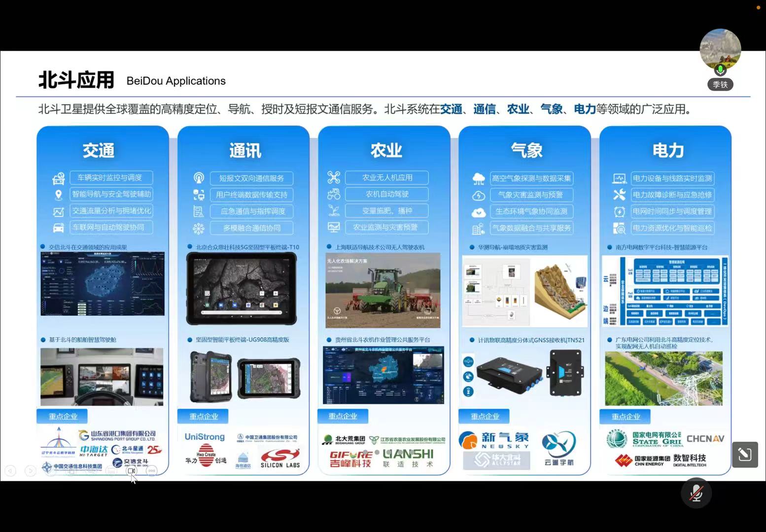Advance to the next slide using the right arrow
766x532 pixels.
click(x=31, y=471)
